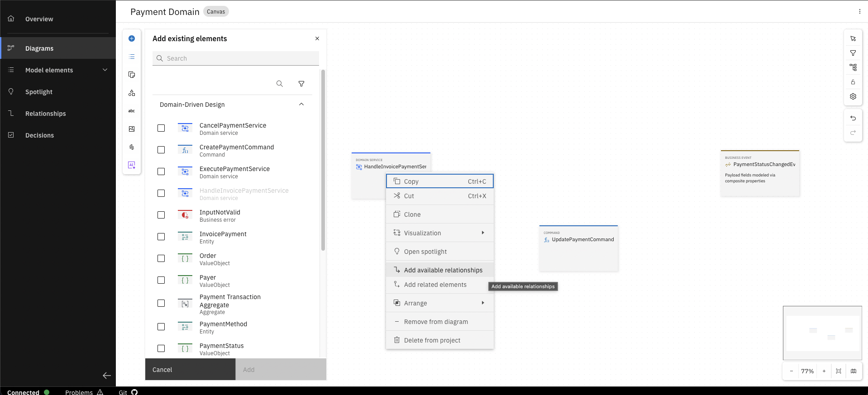The image size is (868, 395).
Task: Click the Redo arrow
Action: (x=853, y=133)
